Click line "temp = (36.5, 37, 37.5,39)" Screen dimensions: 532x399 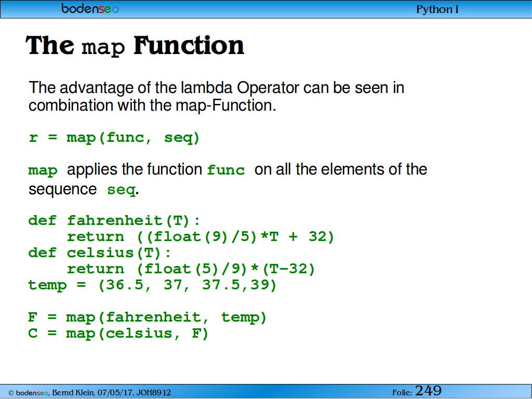[152, 285]
